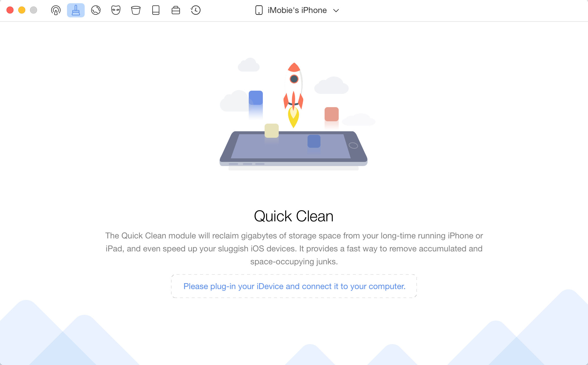Viewport: 588px width, 365px height.
Task: Click the phone icon beside iMobie's iPhone
Action: (x=259, y=10)
